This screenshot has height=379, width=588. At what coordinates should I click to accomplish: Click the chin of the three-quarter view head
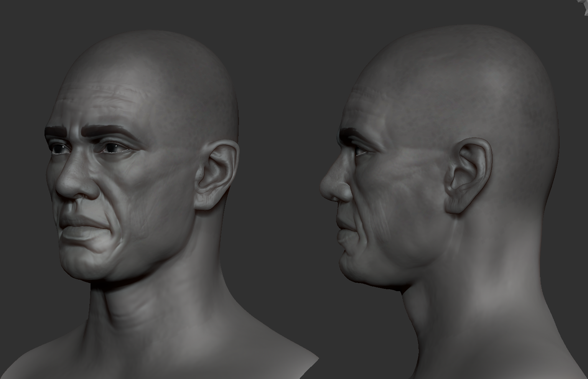(x=82, y=265)
